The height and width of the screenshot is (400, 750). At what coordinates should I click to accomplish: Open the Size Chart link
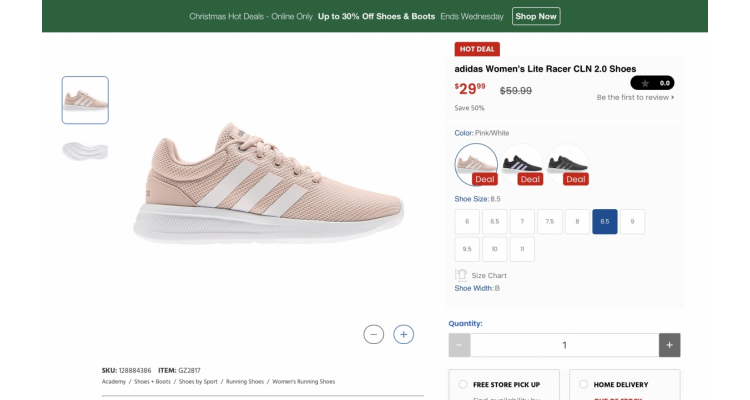[489, 276]
